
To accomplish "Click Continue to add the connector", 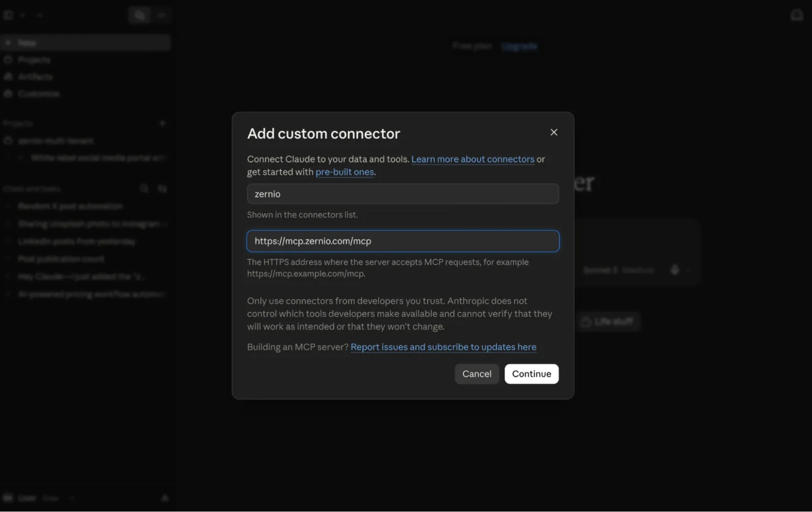I will [x=531, y=374].
